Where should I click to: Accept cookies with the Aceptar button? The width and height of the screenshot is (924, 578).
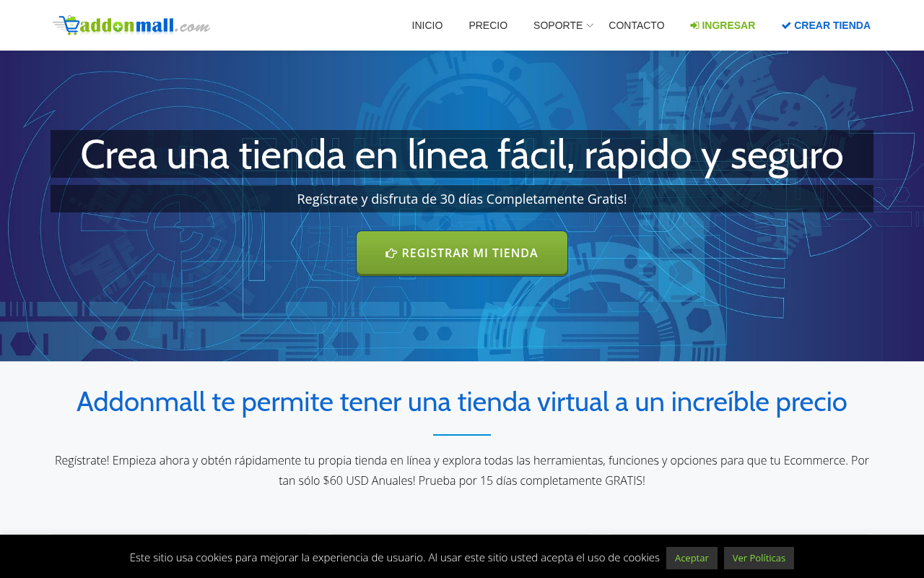692,558
